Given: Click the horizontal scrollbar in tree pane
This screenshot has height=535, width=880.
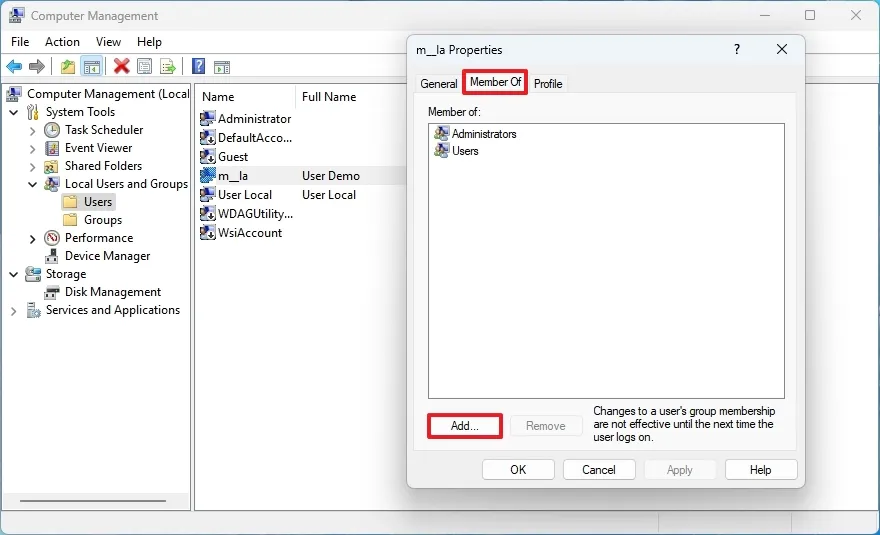Looking at the screenshot, I should coord(93,501).
